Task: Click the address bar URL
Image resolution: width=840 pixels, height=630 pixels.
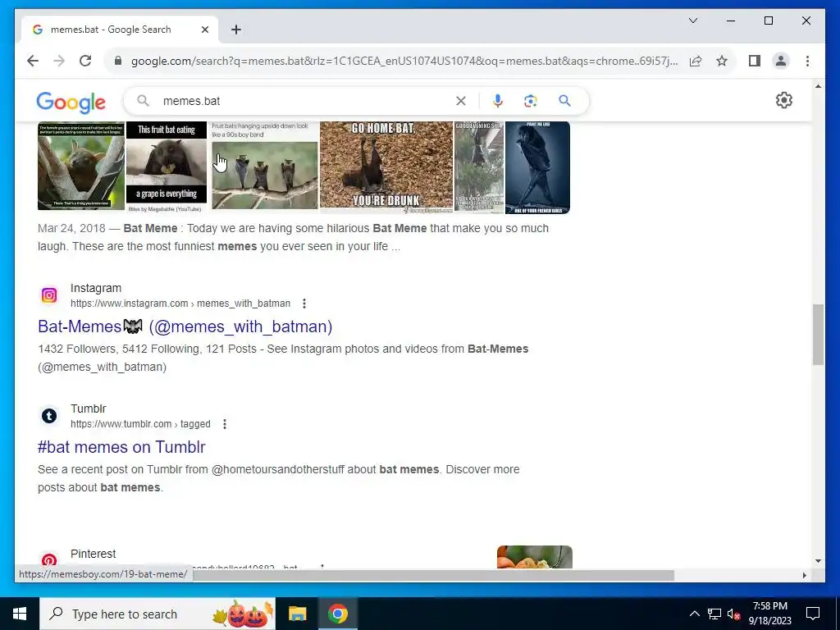Action: click(x=404, y=61)
